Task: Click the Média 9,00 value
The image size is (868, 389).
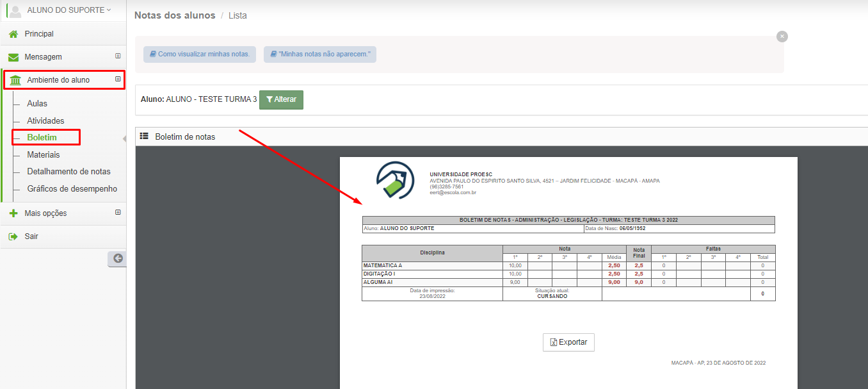Action: pos(614,282)
